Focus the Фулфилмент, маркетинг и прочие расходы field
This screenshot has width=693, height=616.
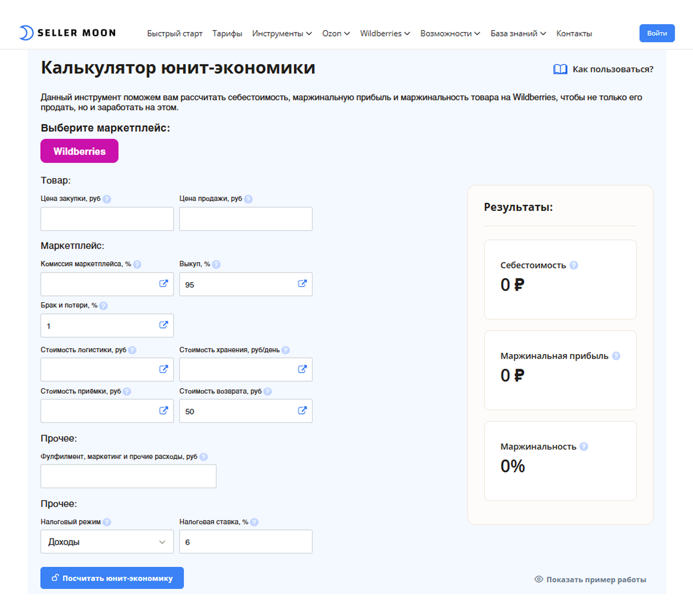[x=129, y=476]
